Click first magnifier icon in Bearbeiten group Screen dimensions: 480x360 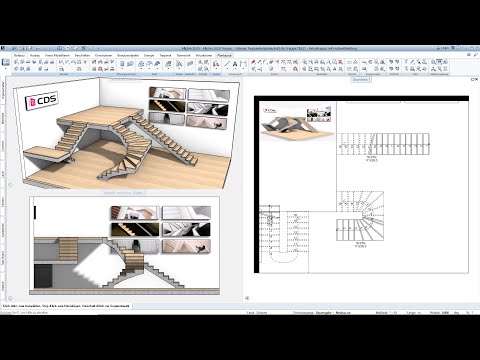click(x=304, y=62)
